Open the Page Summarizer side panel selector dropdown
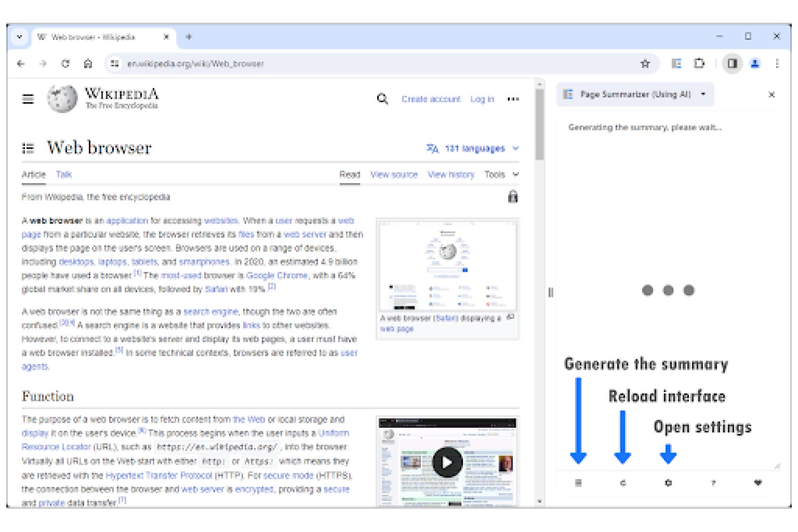 pos(635,95)
